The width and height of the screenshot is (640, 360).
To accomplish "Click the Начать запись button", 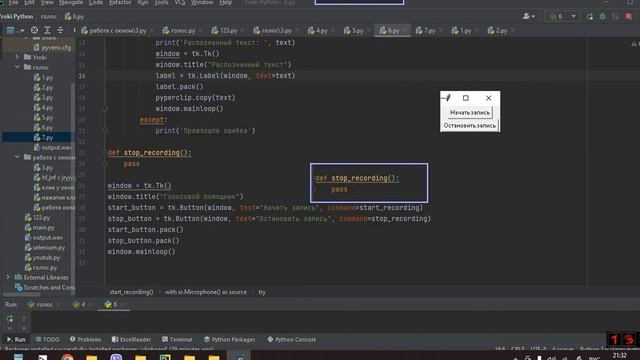I will click(470, 113).
